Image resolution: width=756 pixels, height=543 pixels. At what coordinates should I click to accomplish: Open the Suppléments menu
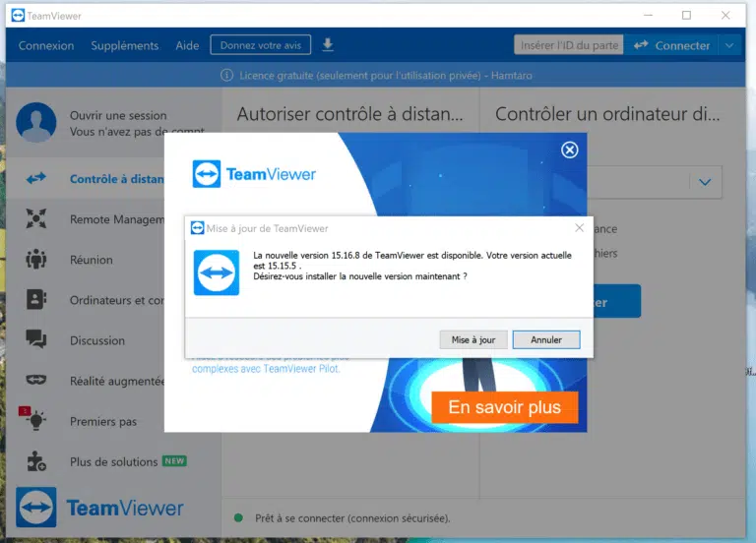(125, 46)
